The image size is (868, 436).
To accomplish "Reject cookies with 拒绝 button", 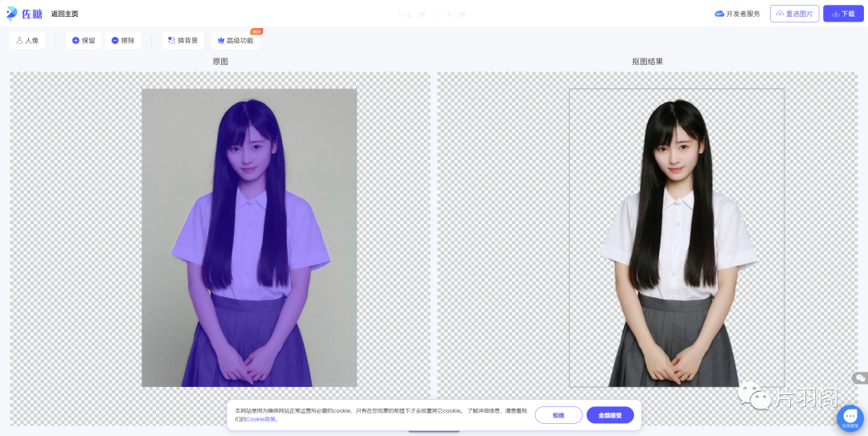I will pyautogui.click(x=558, y=415).
